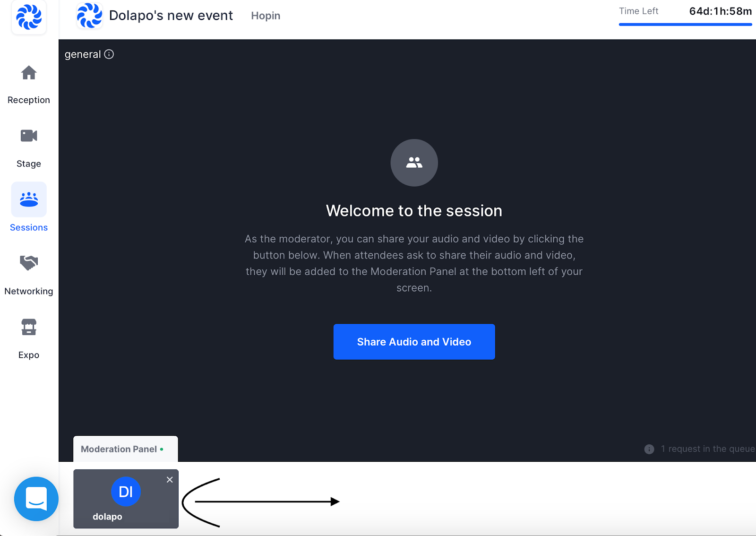Click the dolapo name on request card

[107, 517]
